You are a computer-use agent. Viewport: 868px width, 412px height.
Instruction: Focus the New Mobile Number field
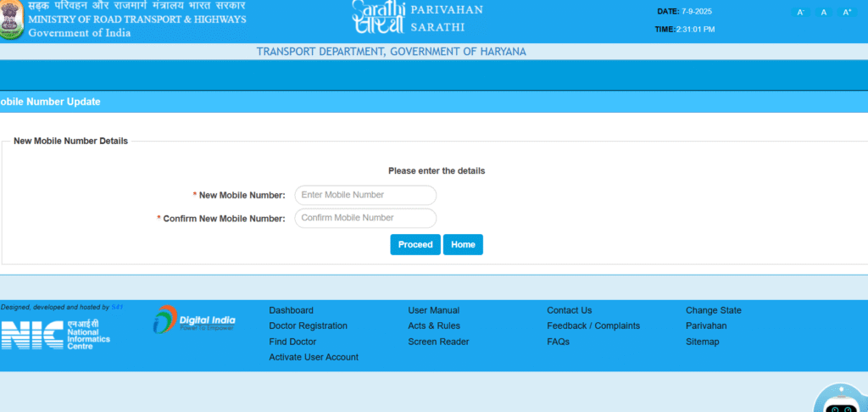(x=365, y=195)
